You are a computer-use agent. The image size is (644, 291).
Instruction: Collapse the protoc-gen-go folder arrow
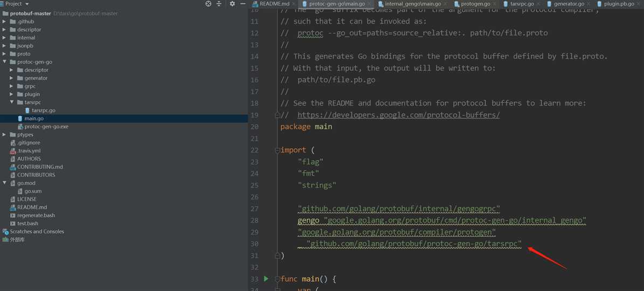point(4,62)
